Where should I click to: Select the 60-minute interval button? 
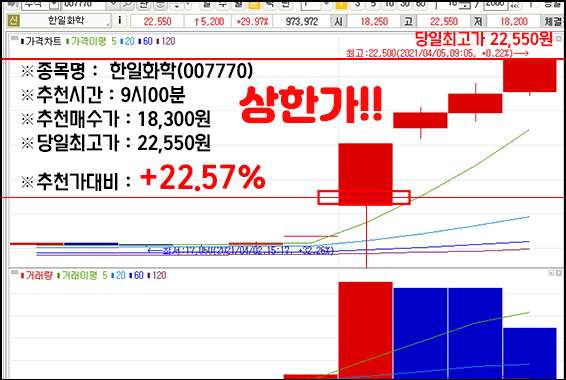click(420, 5)
